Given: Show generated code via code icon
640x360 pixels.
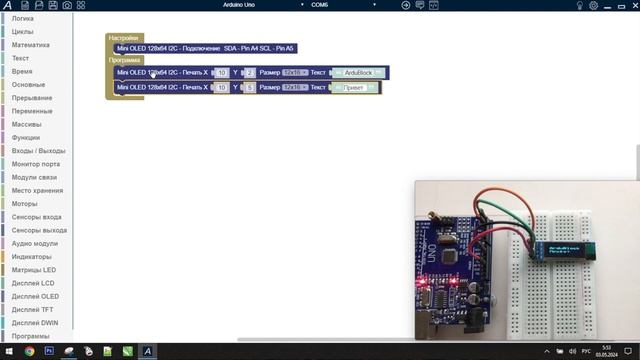Looking at the screenshot, I should (x=433, y=5).
